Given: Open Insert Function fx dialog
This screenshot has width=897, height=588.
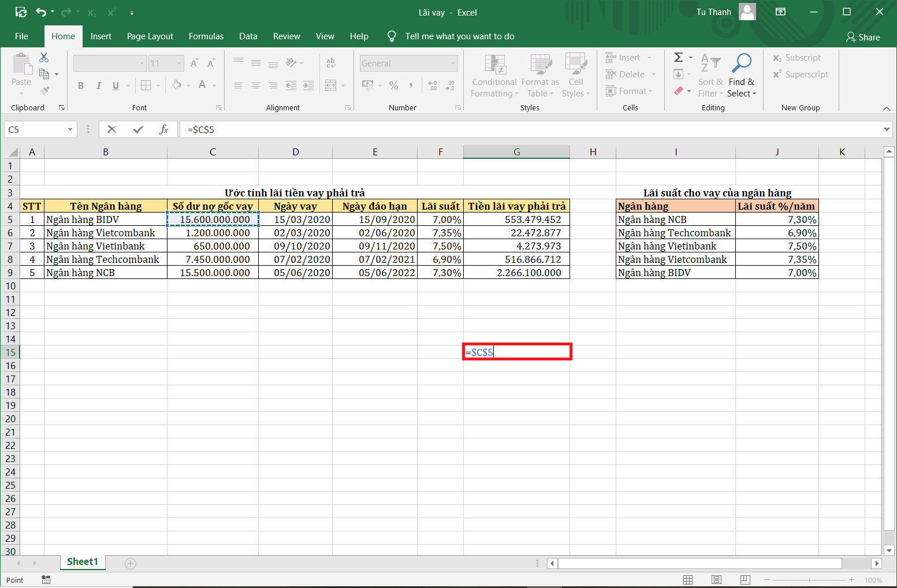Looking at the screenshot, I should click(164, 129).
